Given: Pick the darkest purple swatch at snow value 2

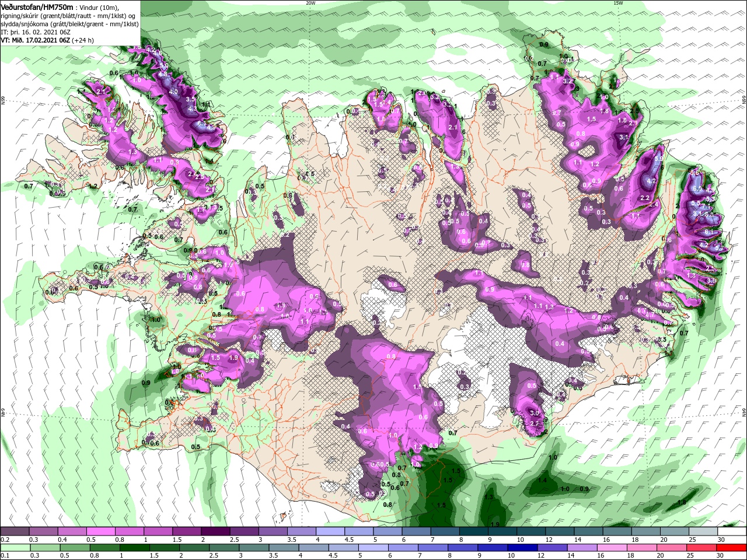Looking at the screenshot, I should 215,531.
